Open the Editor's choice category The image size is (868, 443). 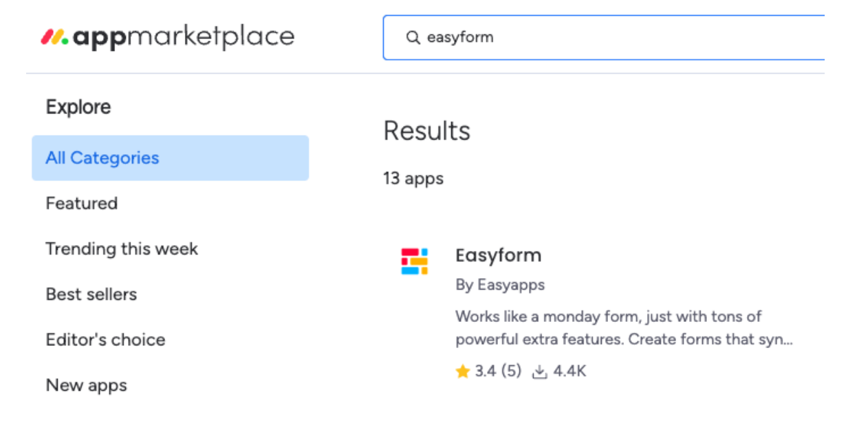105,339
